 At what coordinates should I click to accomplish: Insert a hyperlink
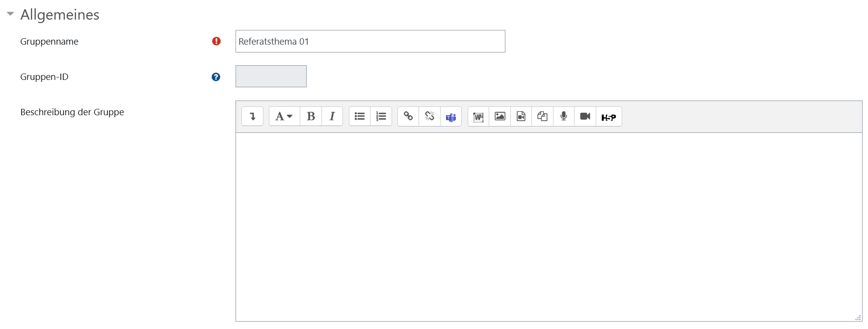tap(408, 117)
